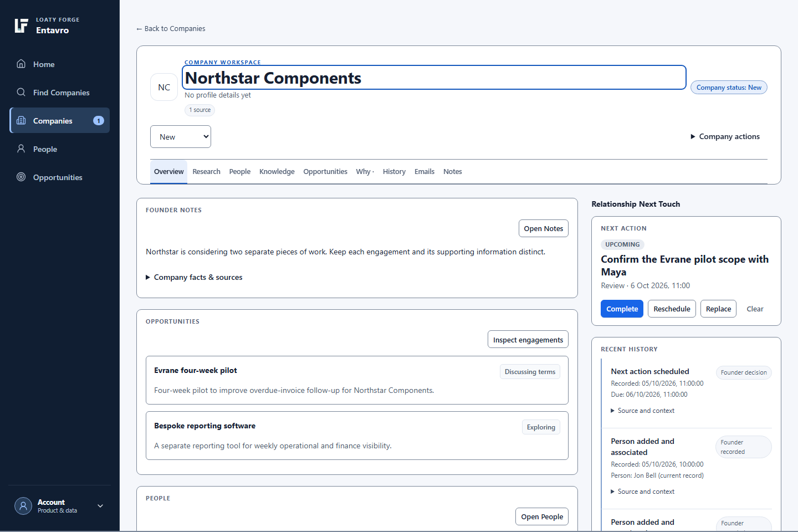The width and height of the screenshot is (798, 532).
Task: Open the Why tab
Action: (365, 172)
